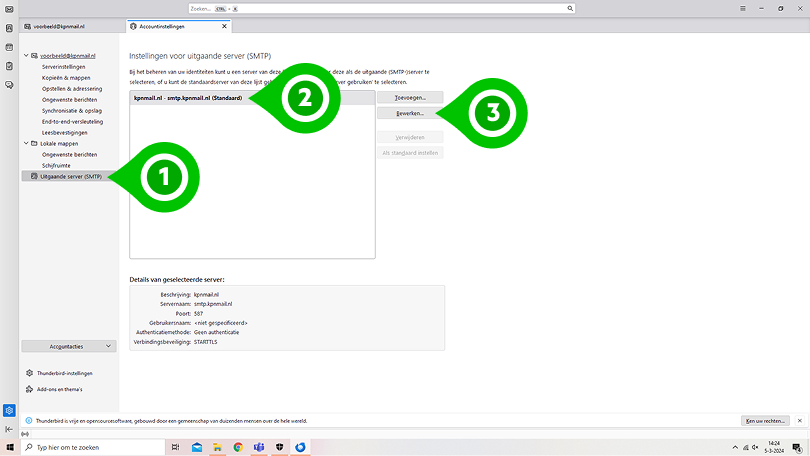Open Serverinstellingen in the sidebar
Screen dimensions: 810x456
tap(64, 67)
